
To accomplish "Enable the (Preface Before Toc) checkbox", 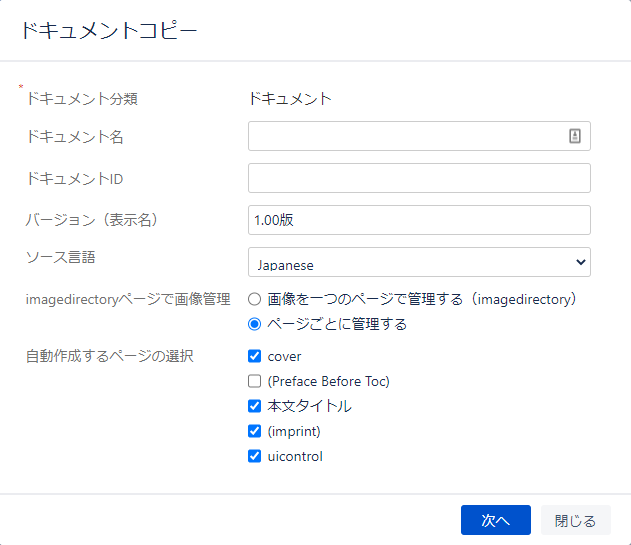I will click(x=255, y=381).
